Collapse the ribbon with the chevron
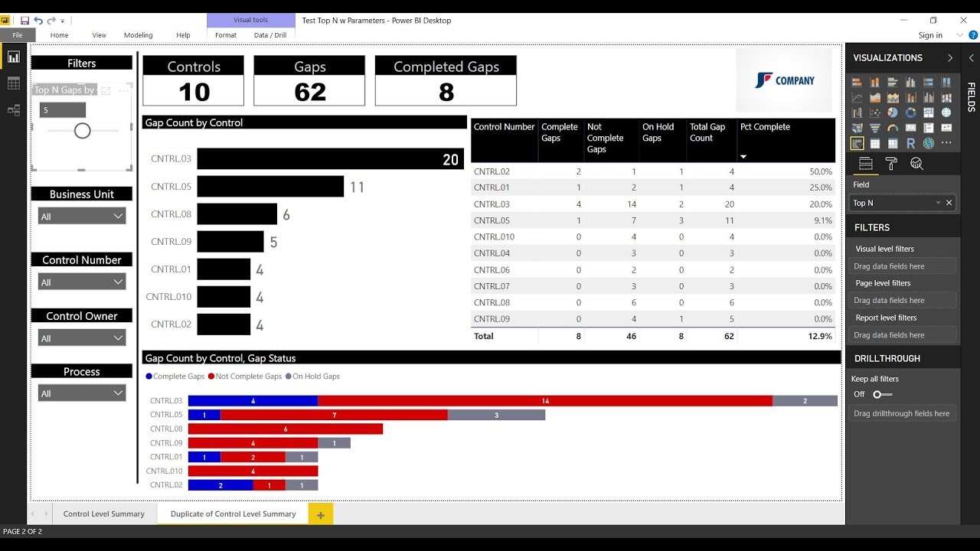 coord(960,35)
